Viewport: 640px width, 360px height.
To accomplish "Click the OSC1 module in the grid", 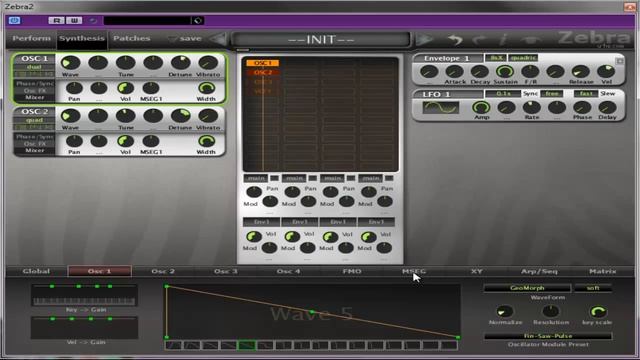I will (263, 63).
